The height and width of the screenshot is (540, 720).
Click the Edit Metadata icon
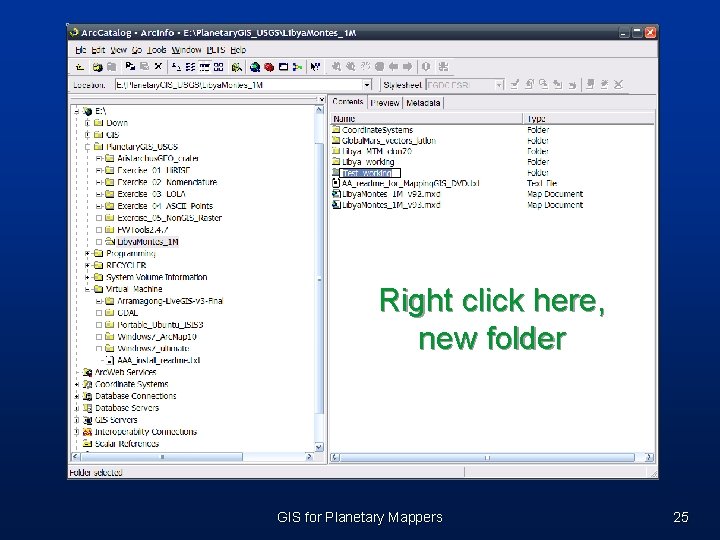click(x=515, y=84)
